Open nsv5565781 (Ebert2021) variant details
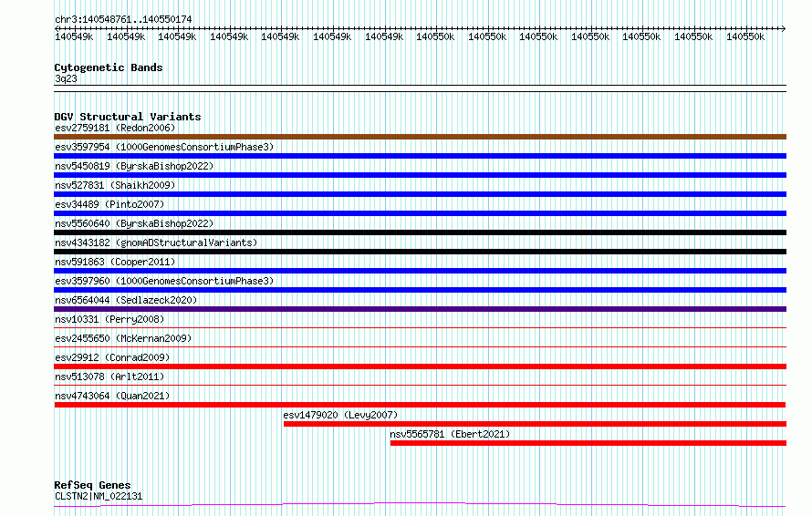Image resolution: width=812 pixels, height=516 pixels. [450, 434]
